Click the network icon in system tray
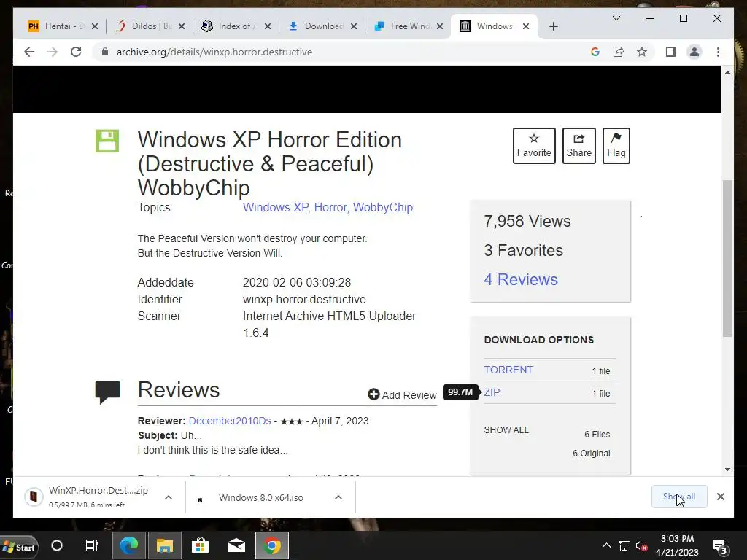 point(624,545)
